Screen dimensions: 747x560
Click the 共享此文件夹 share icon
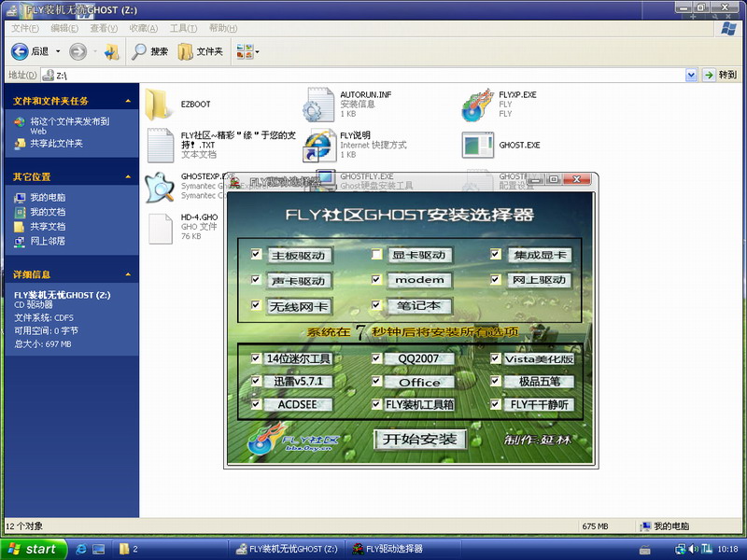(20, 144)
